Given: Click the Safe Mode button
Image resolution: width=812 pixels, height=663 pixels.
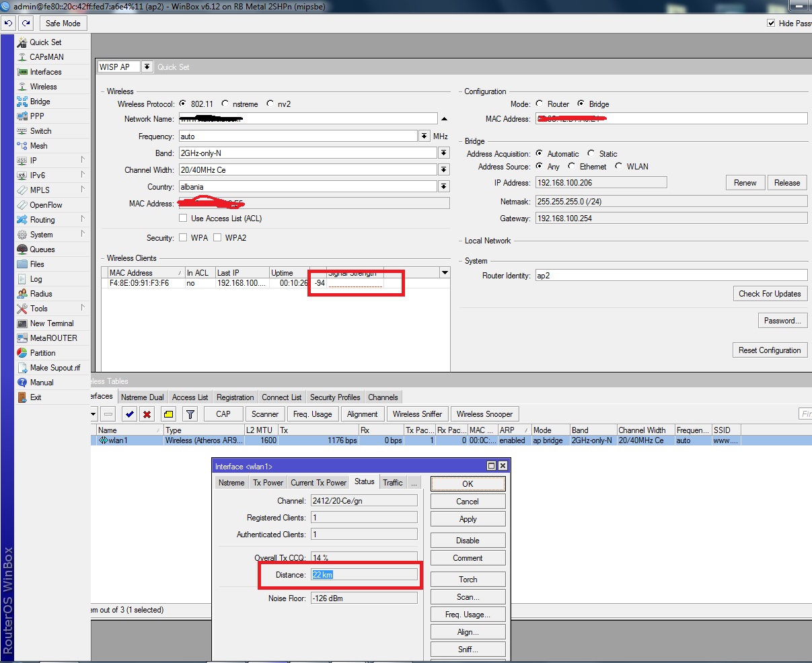Looking at the screenshot, I should tap(63, 24).
